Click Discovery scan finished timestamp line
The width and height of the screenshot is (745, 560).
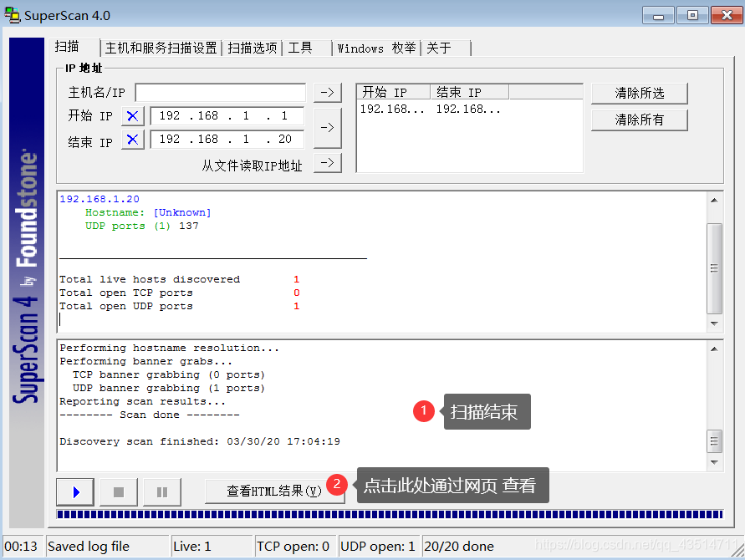[x=200, y=441]
